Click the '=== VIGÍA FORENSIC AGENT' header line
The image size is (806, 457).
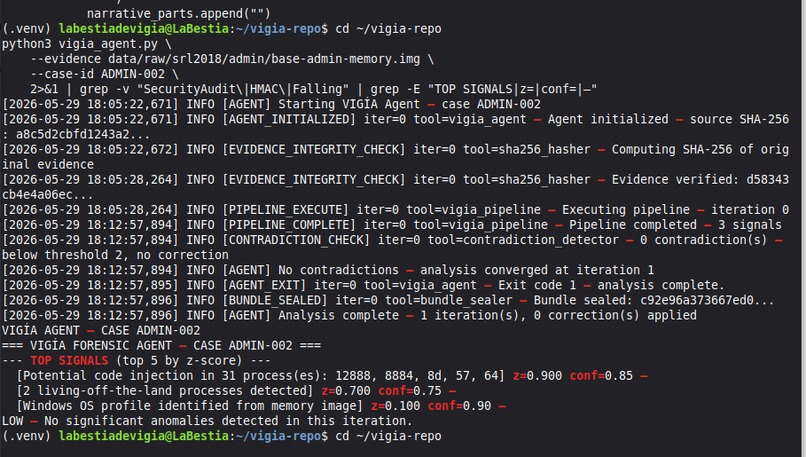click(x=161, y=345)
